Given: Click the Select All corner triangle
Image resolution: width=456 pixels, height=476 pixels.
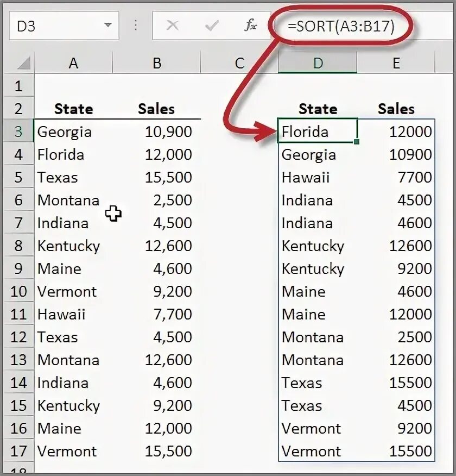Looking at the screenshot, I should (23, 64).
